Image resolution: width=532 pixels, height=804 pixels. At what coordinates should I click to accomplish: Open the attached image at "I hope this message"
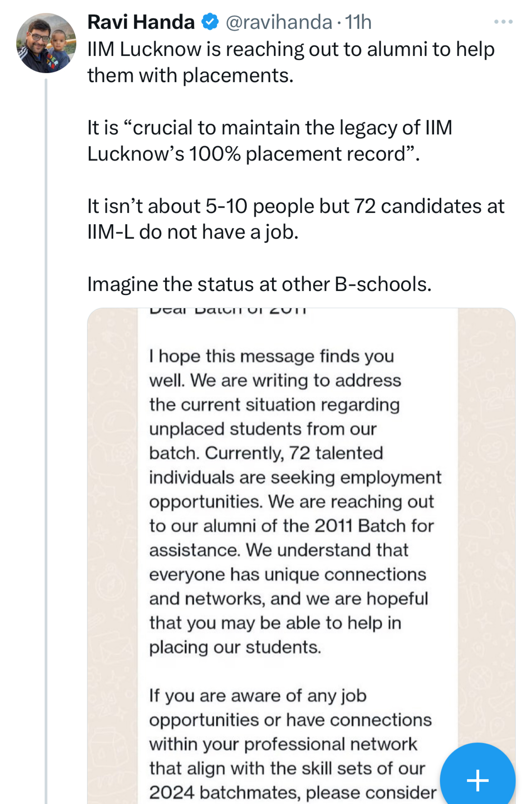click(271, 356)
